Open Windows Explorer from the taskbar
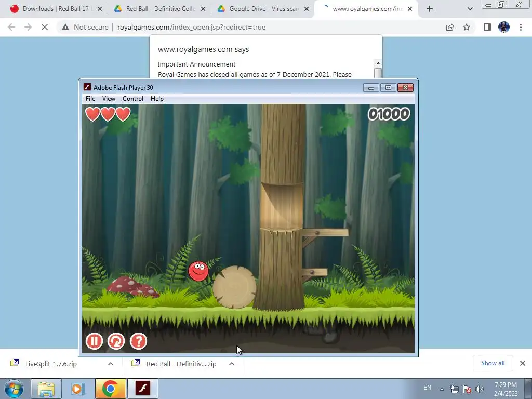532x399 pixels. (x=46, y=389)
